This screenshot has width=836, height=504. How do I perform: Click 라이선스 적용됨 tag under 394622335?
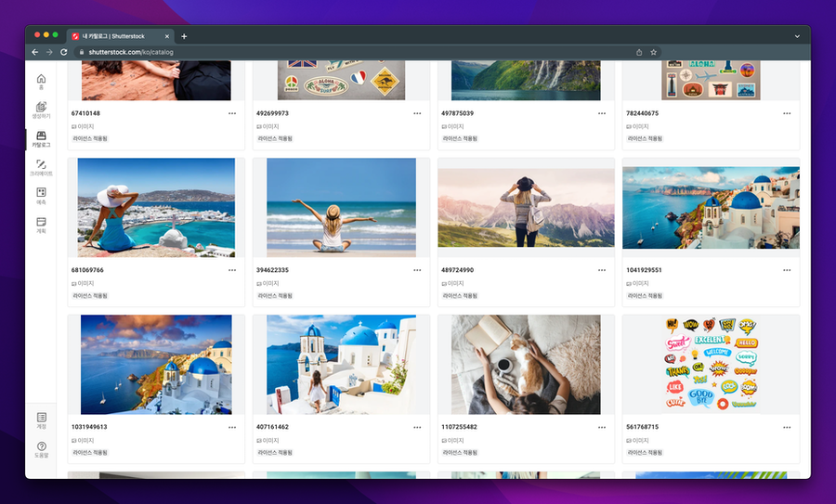[x=275, y=296]
